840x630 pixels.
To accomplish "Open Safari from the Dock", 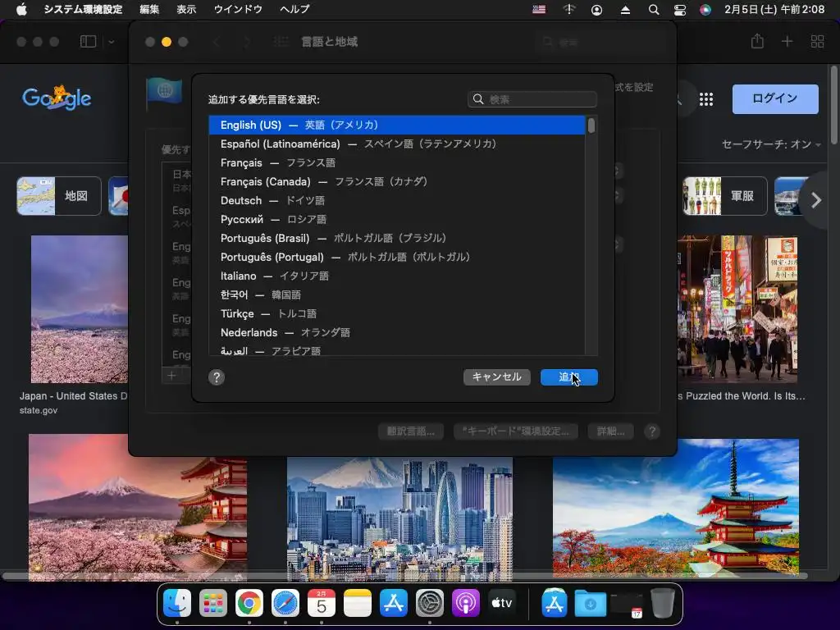I will pos(285,603).
